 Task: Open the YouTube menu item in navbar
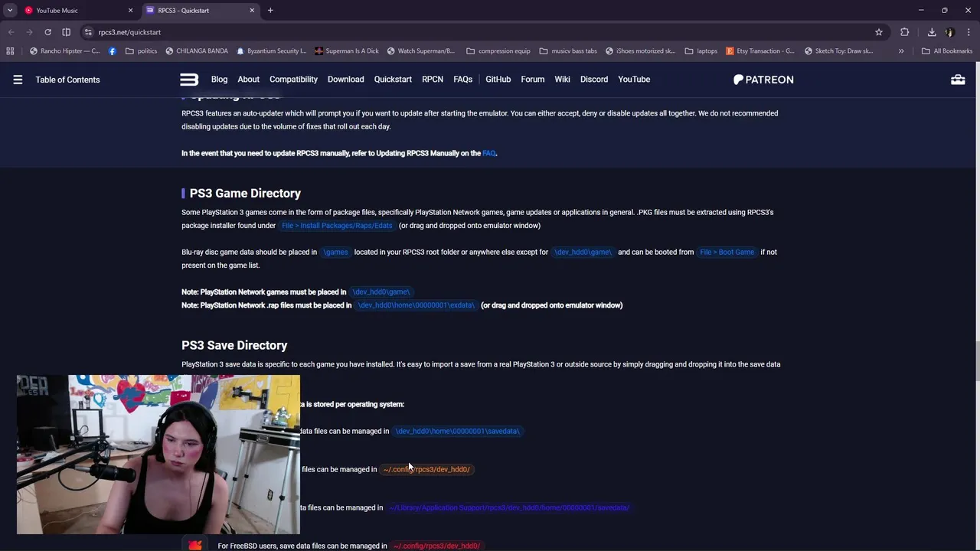tap(634, 80)
